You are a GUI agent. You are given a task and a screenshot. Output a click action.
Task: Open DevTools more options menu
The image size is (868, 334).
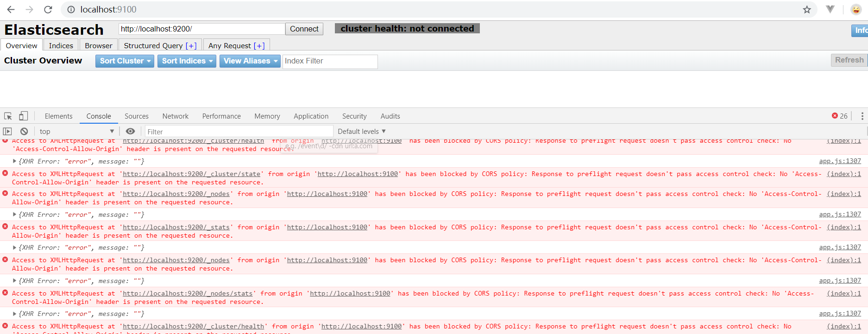point(862,116)
